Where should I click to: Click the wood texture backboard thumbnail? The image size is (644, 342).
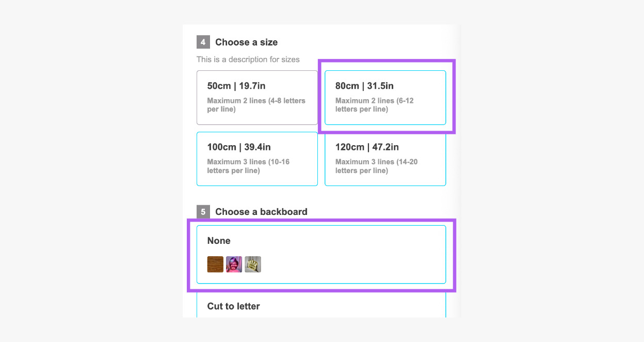point(215,265)
